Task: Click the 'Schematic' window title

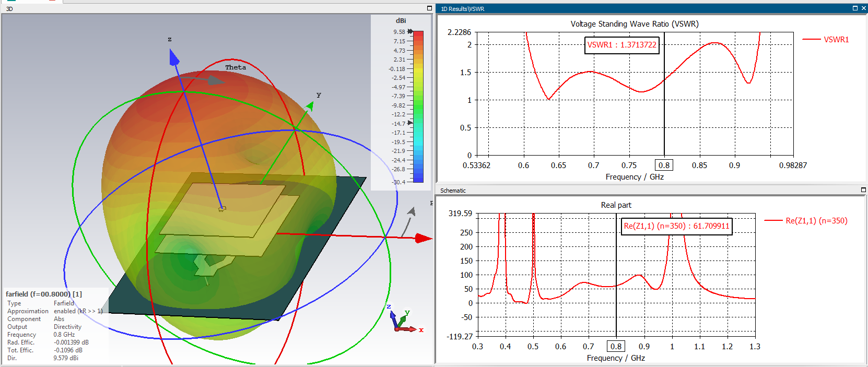Action: tap(453, 191)
